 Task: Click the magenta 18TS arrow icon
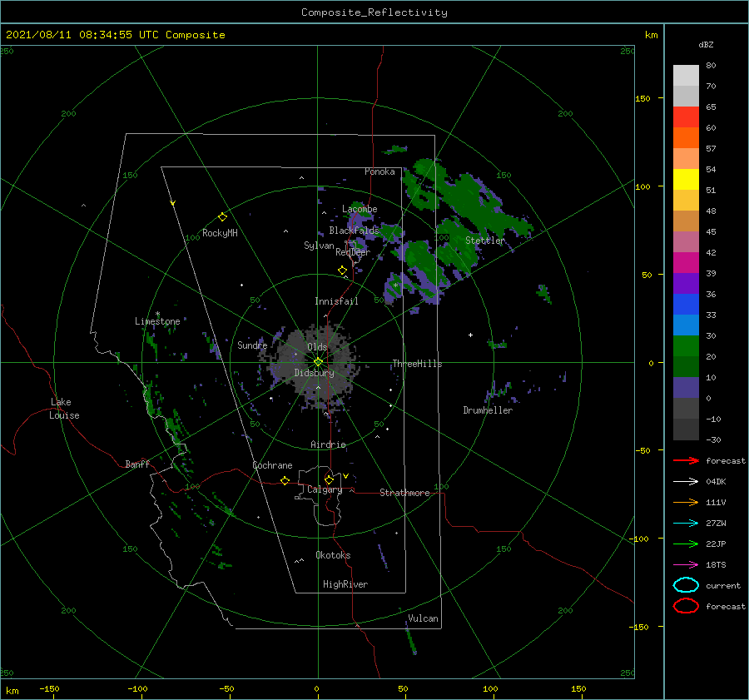(x=686, y=565)
